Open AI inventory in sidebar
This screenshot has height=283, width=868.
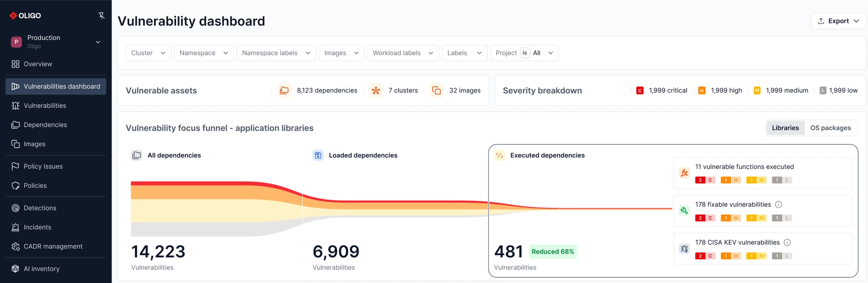(56, 269)
